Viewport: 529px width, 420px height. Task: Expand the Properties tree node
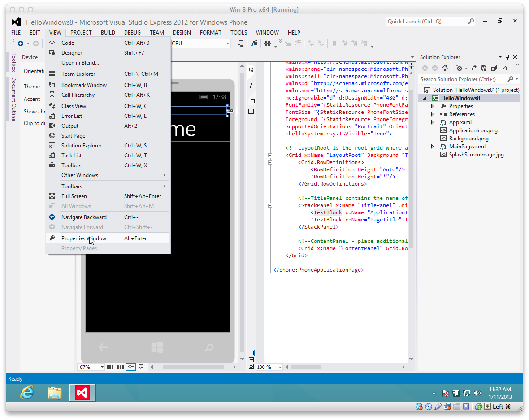(433, 106)
